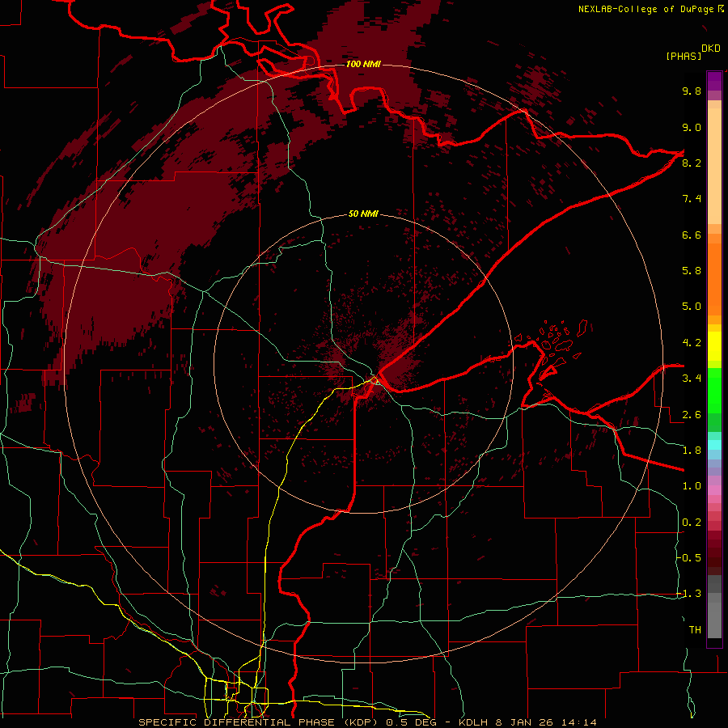Click the -0.5 legend value
This screenshot has width=728, height=728.
(x=689, y=558)
